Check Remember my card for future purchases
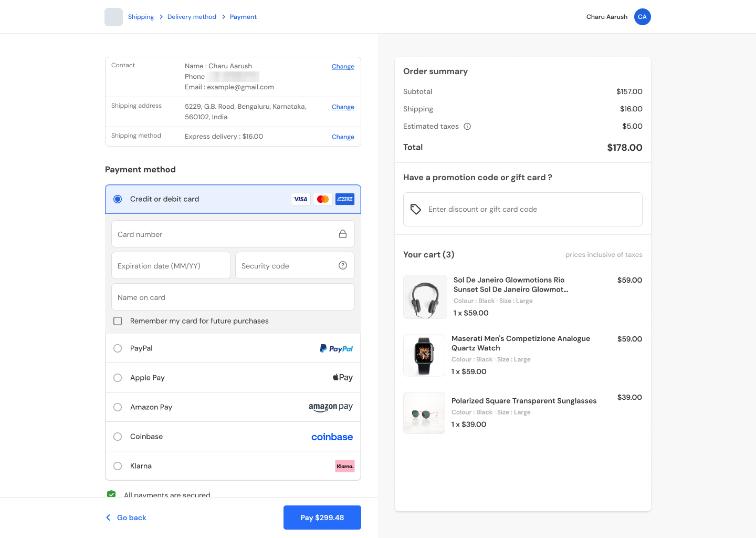Image resolution: width=756 pixels, height=538 pixels. point(118,321)
